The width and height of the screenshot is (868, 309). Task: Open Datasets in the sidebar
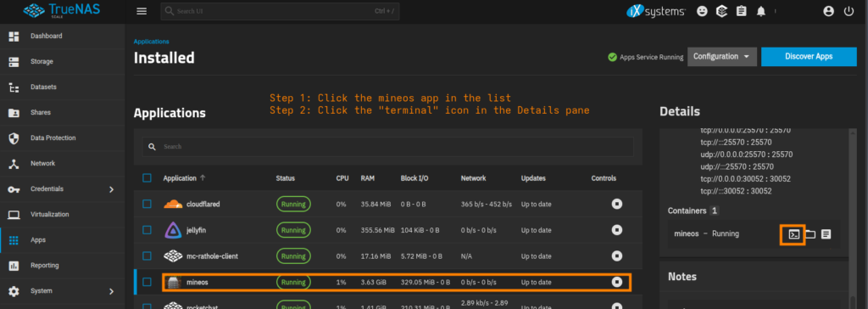click(x=63, y=87)
